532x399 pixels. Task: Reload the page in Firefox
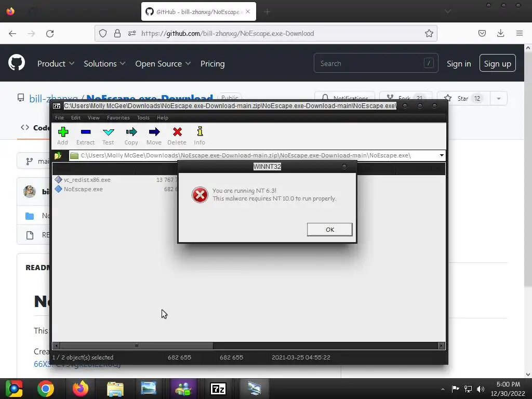pos(50,33)
